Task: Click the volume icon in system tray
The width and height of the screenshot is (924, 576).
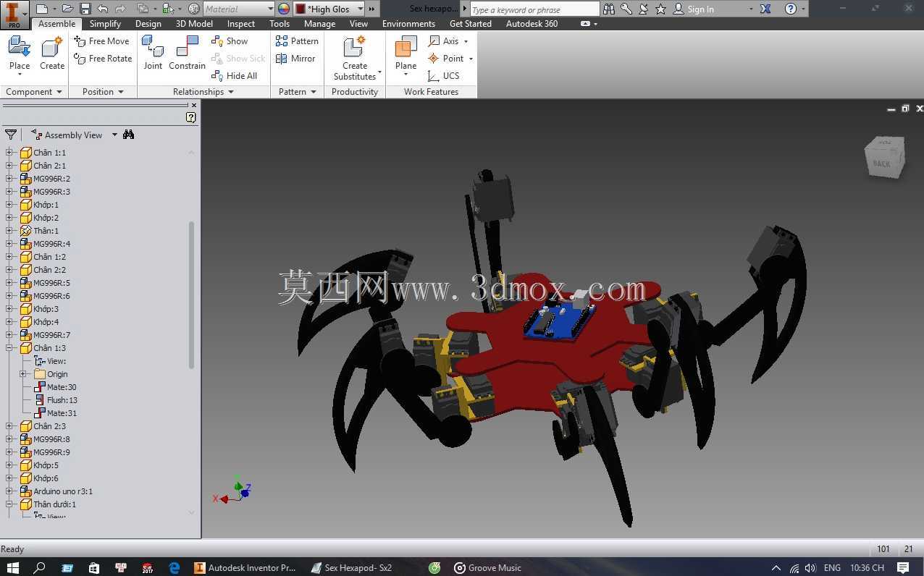Action: pyautogui.click(x=810, y=568)
